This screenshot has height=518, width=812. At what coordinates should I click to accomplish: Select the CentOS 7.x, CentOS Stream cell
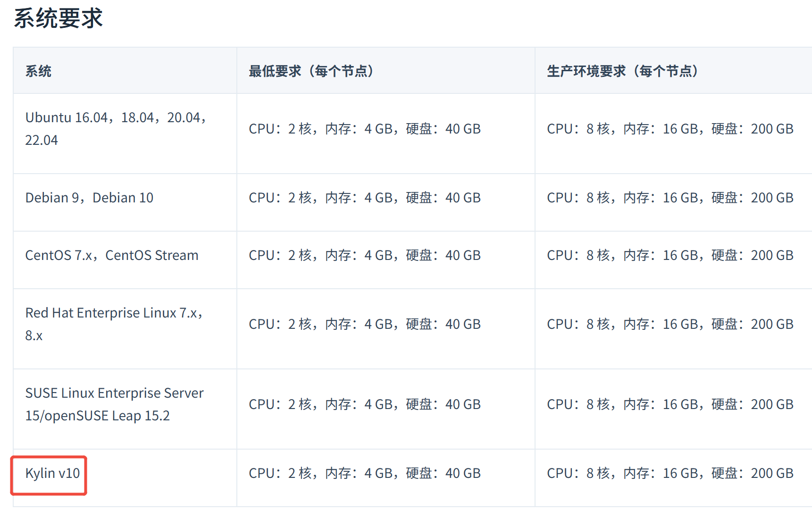(111, 255)
